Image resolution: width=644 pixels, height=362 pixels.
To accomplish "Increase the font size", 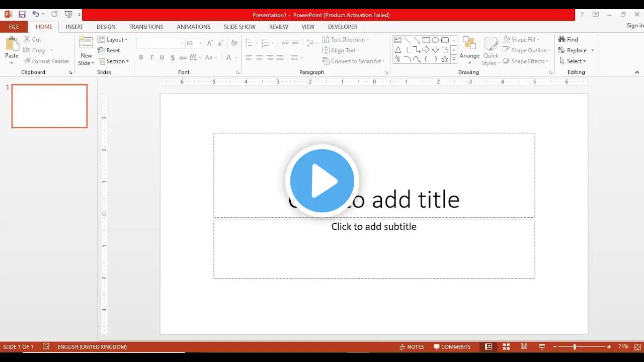I will pyautogui.click(x=210, y=44).
